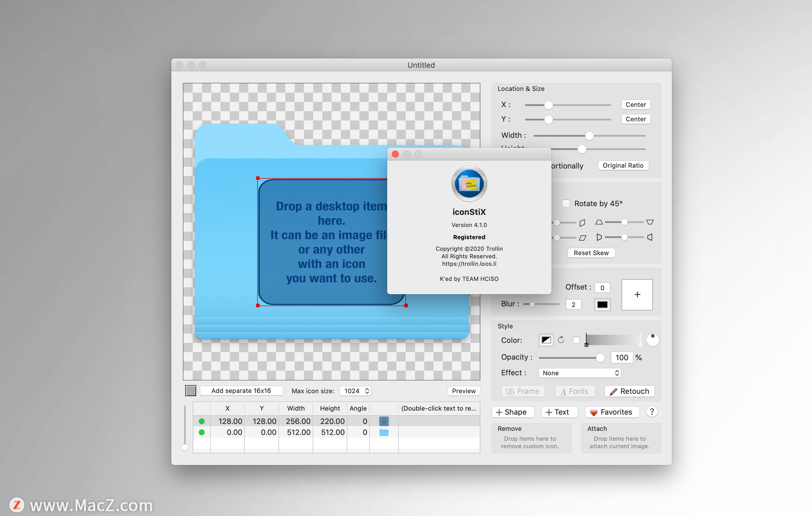Click the Opacity slider
The width and height of the screenshot is (812, 516).
[571, 358]
